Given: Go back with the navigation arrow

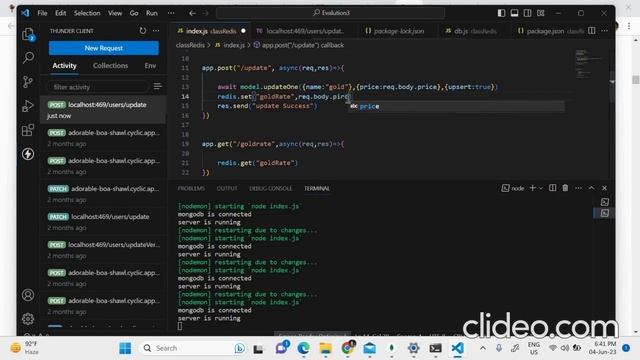Looking at the screenshot, I should [192, 13].
